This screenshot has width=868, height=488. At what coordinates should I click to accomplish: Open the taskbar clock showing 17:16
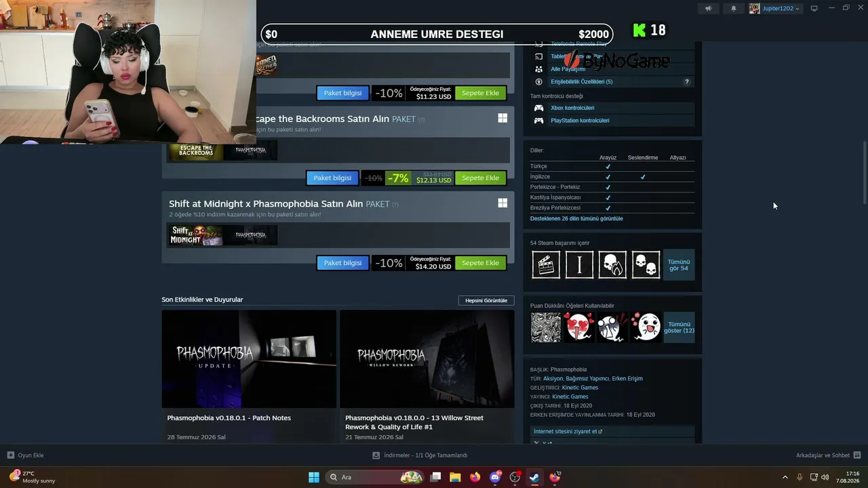[x=848, y=477]
